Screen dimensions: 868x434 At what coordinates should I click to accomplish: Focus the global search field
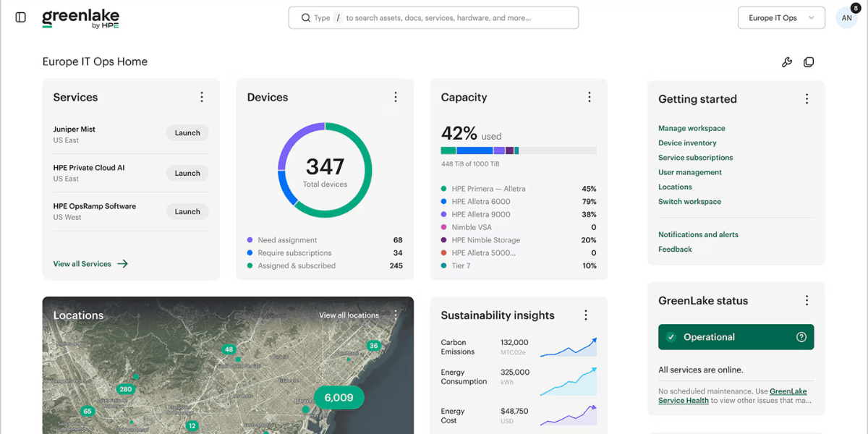433,18
